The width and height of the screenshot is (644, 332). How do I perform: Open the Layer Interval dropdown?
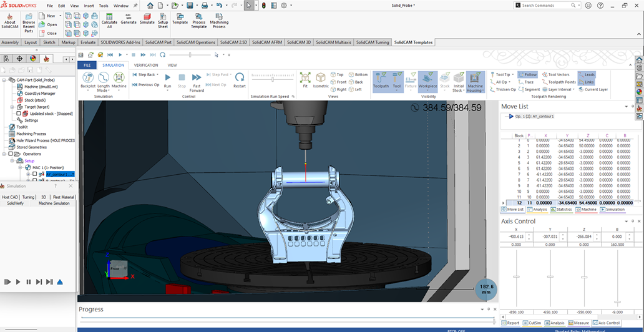click(x=573, y=89)
